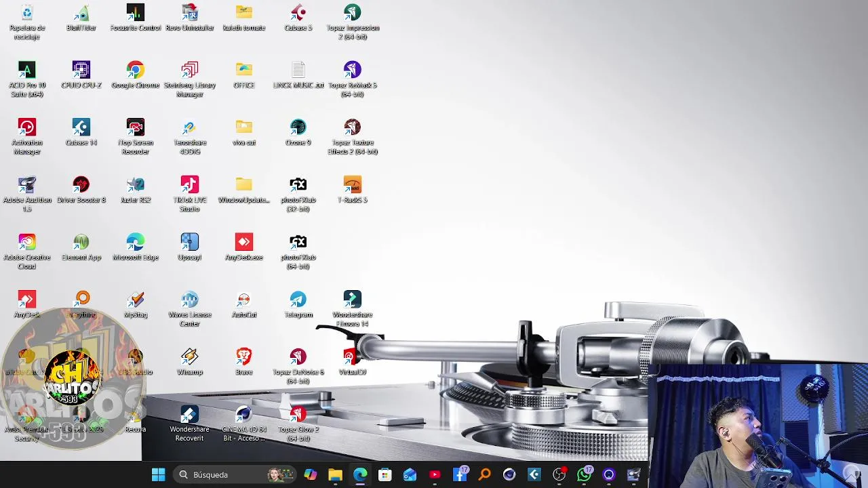Open Facebook taskbar icon with badge 17
The image size is (868, 488).
pyautogui.click(x=460, y=474)
